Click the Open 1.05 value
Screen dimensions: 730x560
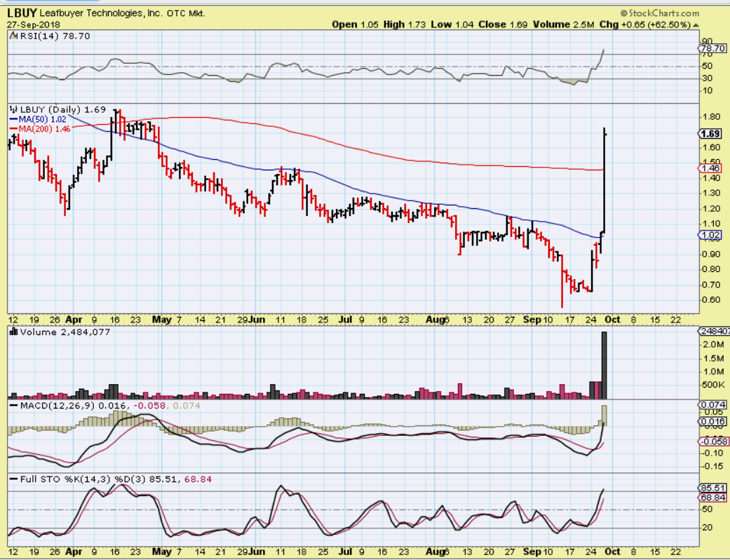tap(355, 25)
